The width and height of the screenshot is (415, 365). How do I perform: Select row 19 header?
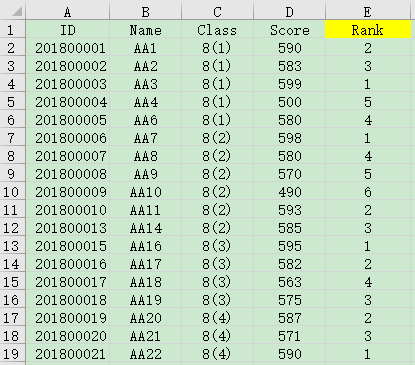[13, 354]
